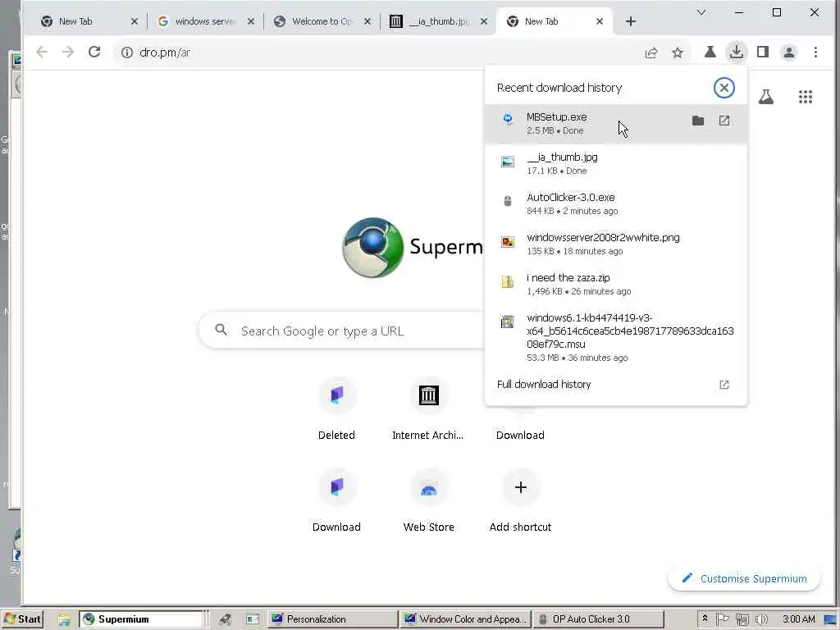The height and width of the screenshot is (630, 840).
Task: Open the profile avatar menu
Action: pyautogui.click(x=789, y=52)
